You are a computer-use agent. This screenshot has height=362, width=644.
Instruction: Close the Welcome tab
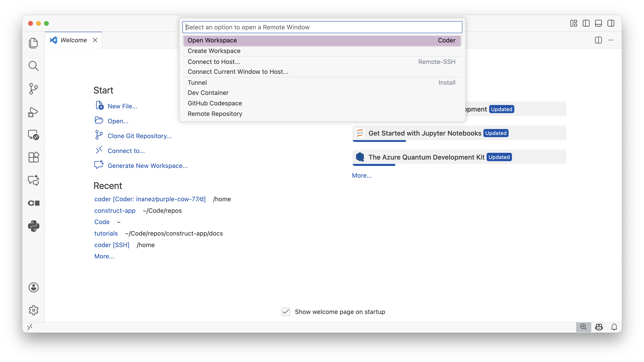click(95, 40)
